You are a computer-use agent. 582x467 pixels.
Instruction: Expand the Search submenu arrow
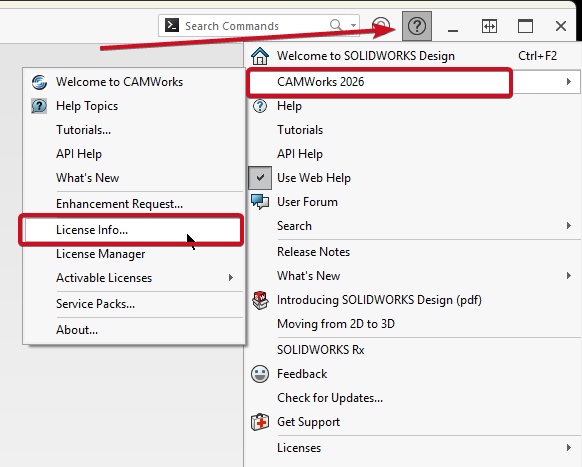click(569, 226)
